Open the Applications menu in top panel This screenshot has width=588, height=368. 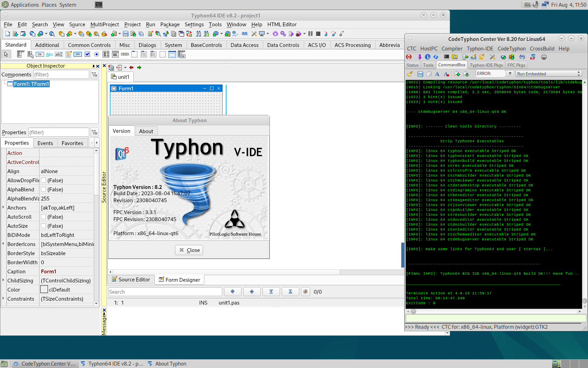pyautogui.click(x=24, y=5)
